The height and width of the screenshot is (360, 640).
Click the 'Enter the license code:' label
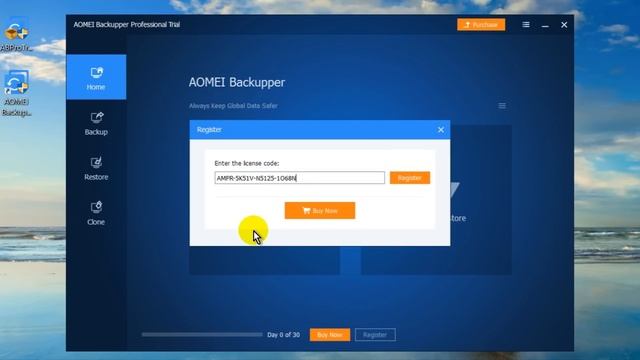coord(247,163)
